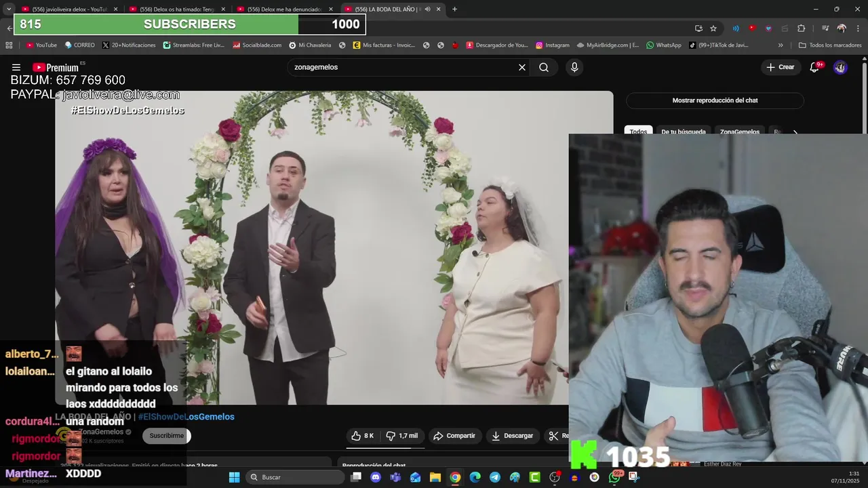This screenshot has width=868, height=488.
Task: Click the wedding video player
Action: (x=334, y=247)
